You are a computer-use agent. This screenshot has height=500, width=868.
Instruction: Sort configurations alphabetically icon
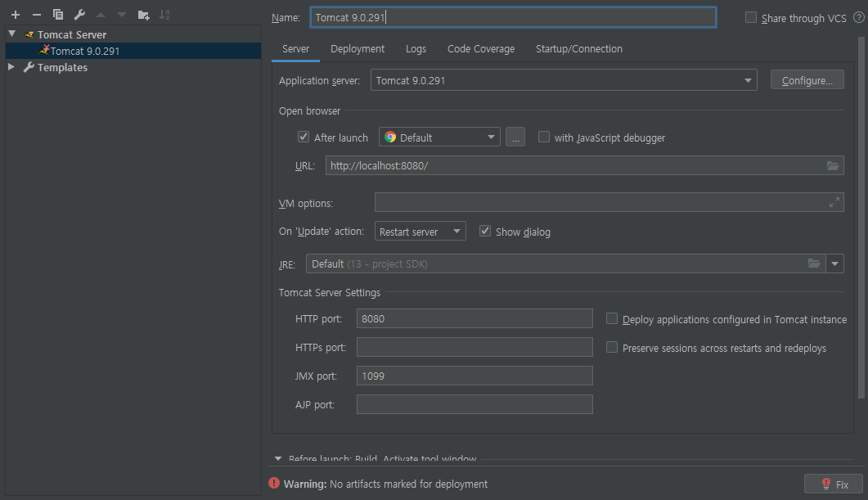pyautogui.click(x=164, y=15)
